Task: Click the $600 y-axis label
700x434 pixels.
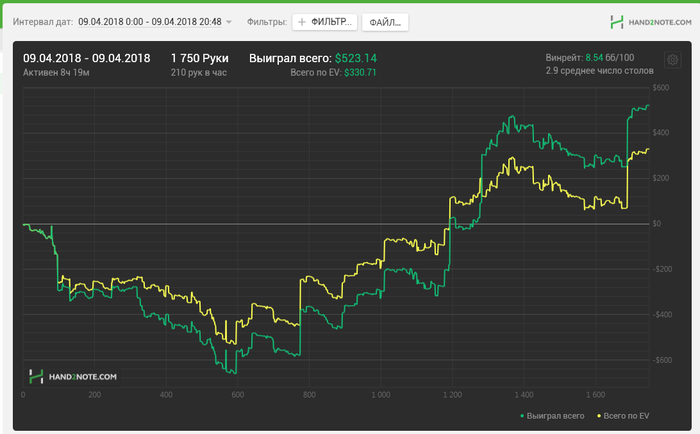Action: 661,88
